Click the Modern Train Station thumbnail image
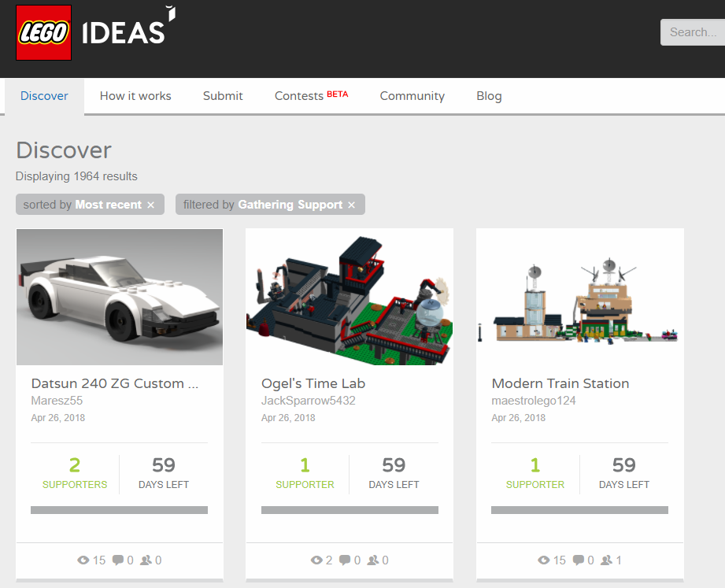The width and height of the screenshot is (725, 588). [580, 298]
